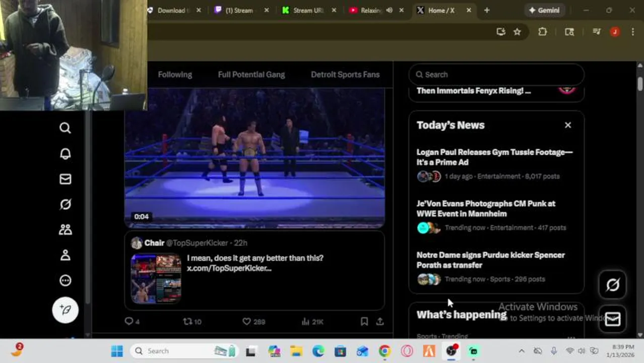Open Notre Dame Spencer Porath news story
The height and width of the screenshot is (363, 644).
(496, 267)
